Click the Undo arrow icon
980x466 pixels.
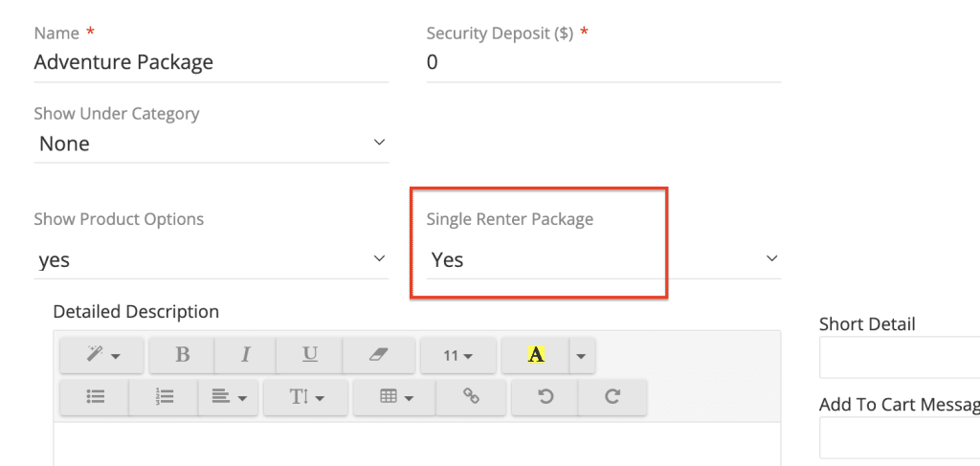tap(546, 397)
